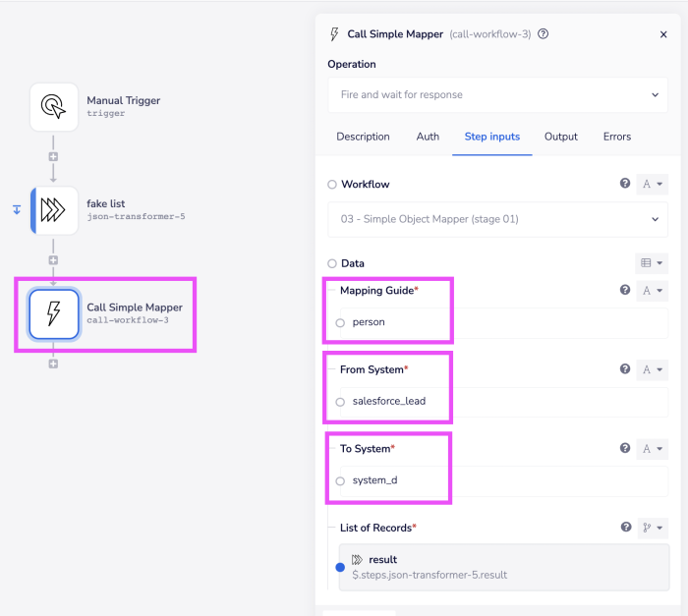This screenshot has width=688, height=616.
Task: Click the blue arrow beside fake list
Action: [x=17, y=208]
